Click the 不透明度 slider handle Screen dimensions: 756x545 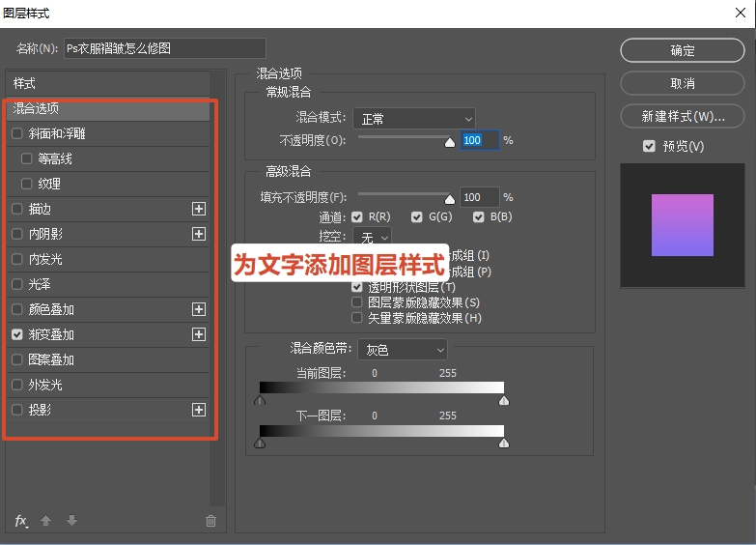(450, 142)
